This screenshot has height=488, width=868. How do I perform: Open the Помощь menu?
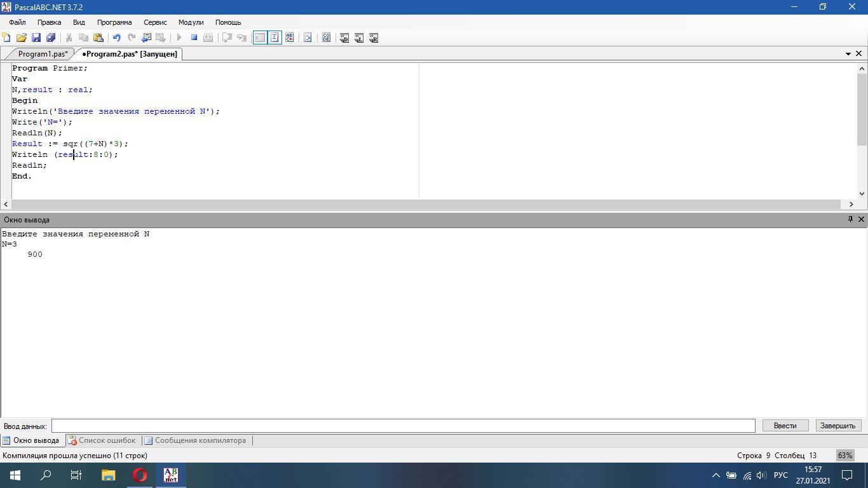pyautogui.click(x=228, y=22)
